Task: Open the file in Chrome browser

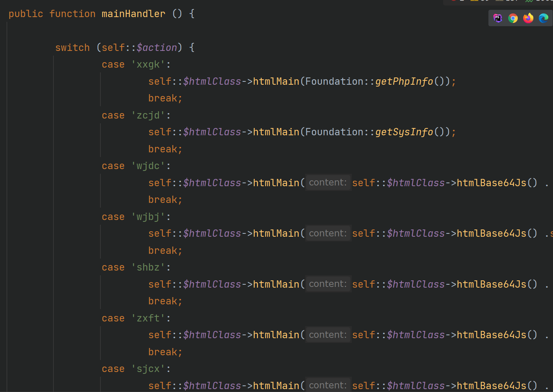Action: coord(513,18)
